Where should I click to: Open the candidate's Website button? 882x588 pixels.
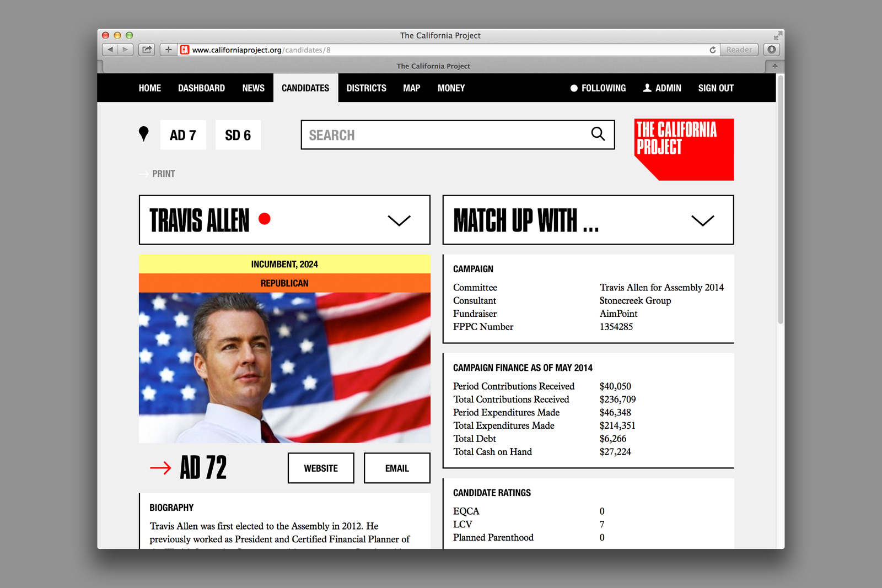pyautogui.click(x=321, y=468)
